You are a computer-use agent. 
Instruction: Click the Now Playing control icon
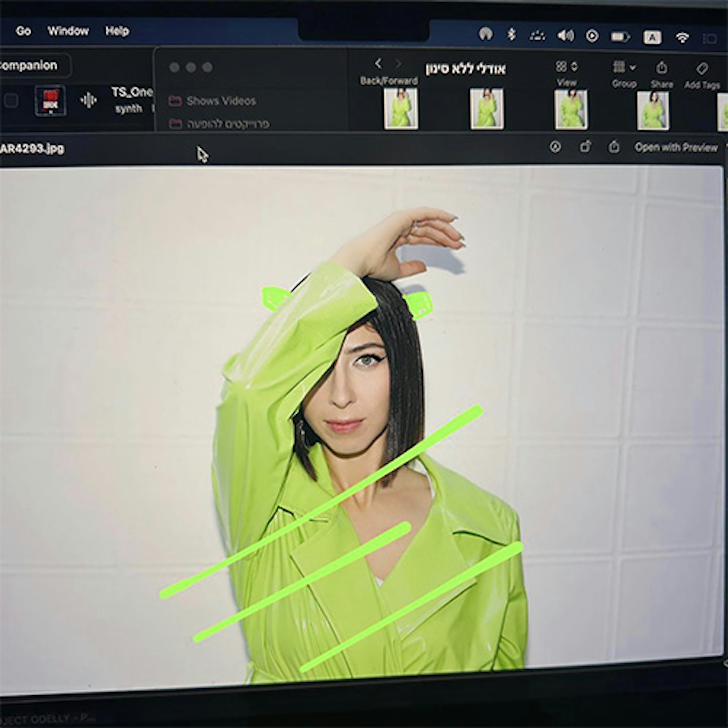pos(592,36)
